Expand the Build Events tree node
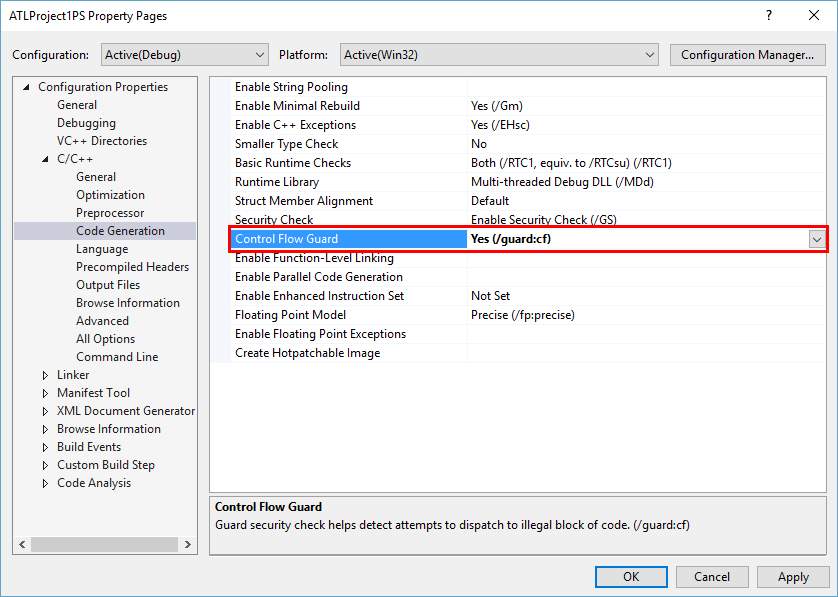This screenshot has height=597, width=838. click(45, 447)
